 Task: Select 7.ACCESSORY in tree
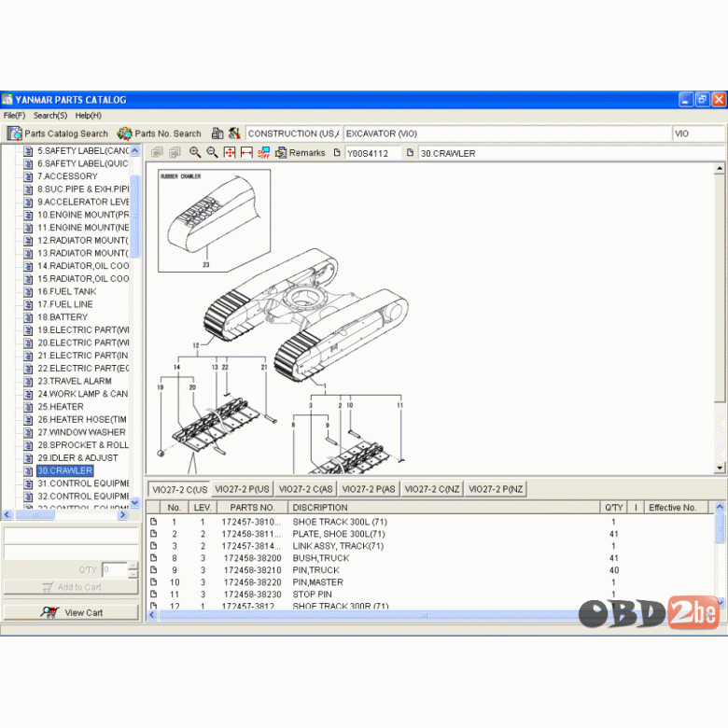pos(67,176)
